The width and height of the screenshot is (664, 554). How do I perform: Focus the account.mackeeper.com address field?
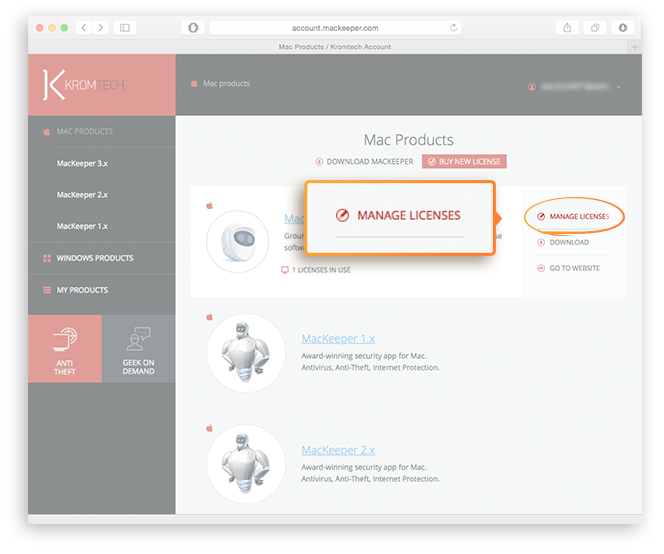[x=335, y=28]
